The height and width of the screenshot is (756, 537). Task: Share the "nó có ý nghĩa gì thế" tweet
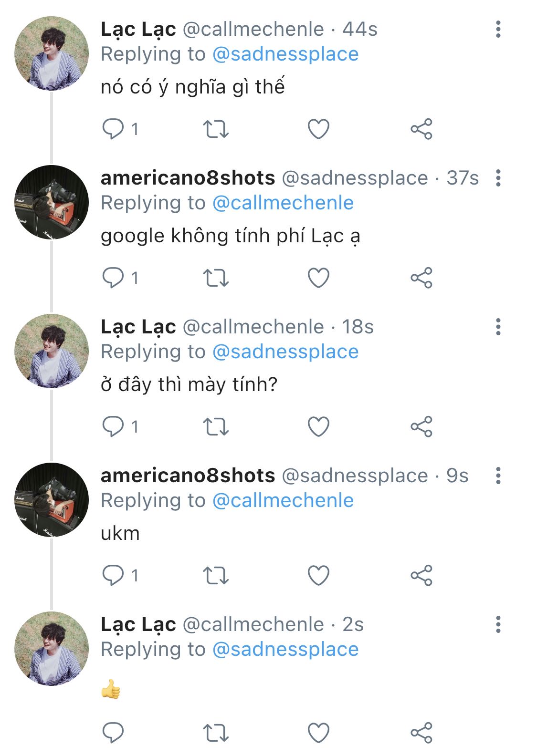[421, 129]
